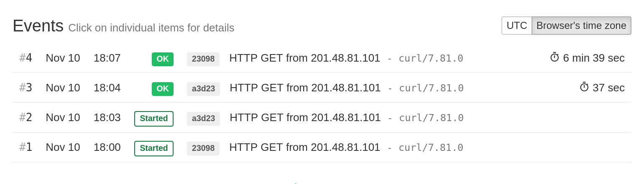This screenshot has height=184, width=644.
Task: Click the Started badge on event #1
Action: [x=154, y=148]
